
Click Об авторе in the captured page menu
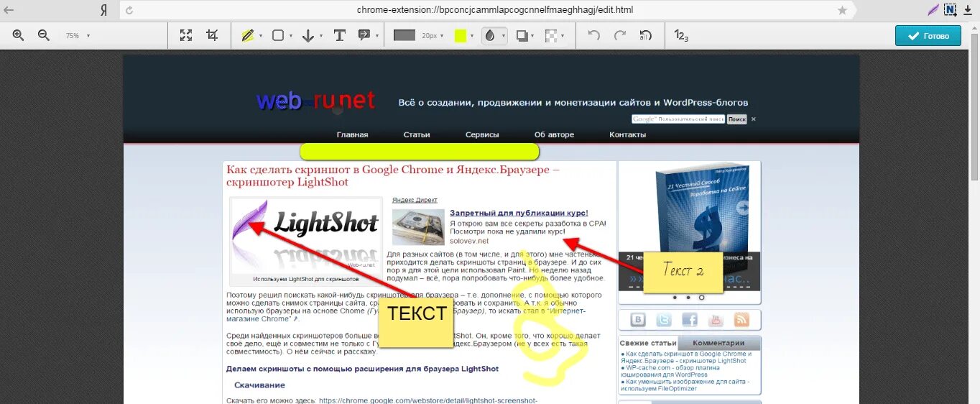[554, 134]
